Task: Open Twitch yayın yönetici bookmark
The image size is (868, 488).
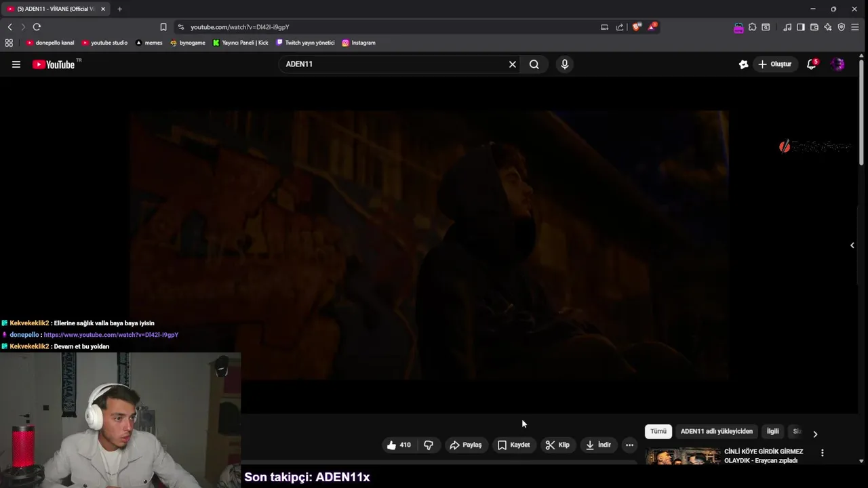Action: tap(305, 43)
